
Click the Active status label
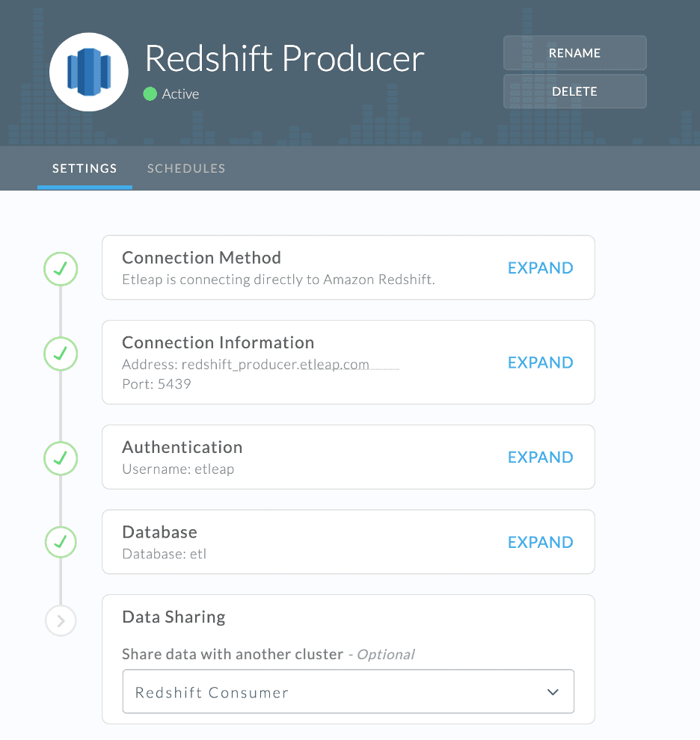coord(180,94)
